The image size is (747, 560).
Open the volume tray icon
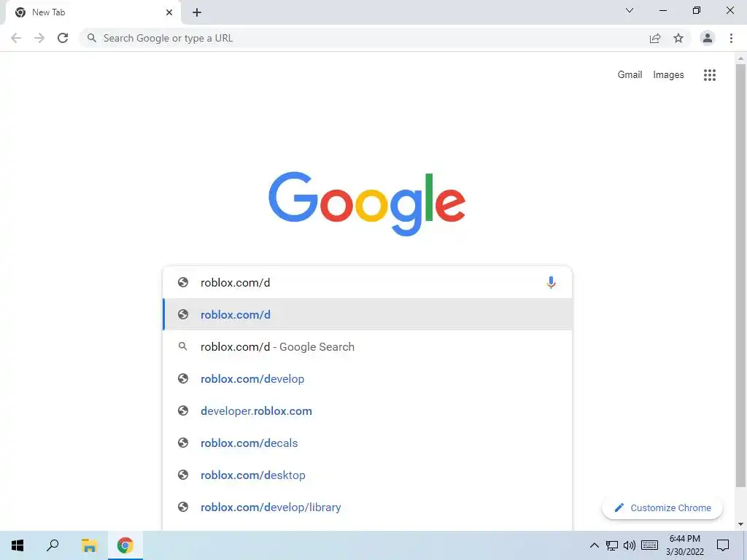point(630,545)
